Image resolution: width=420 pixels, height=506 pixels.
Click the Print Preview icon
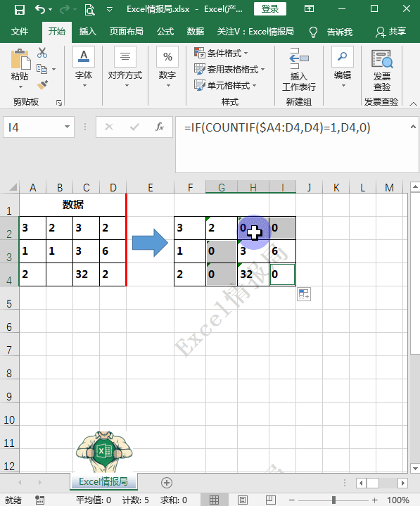89,10
